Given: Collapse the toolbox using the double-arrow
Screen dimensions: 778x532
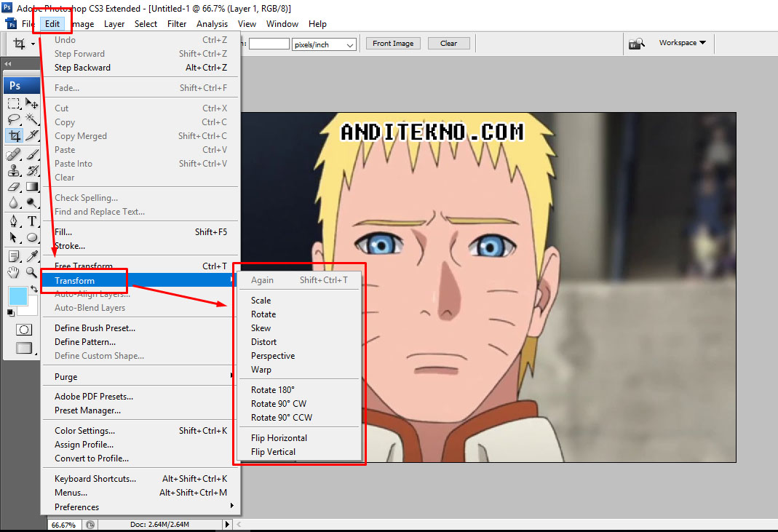Looking at the screenshot, I should [x=8, y=63].
